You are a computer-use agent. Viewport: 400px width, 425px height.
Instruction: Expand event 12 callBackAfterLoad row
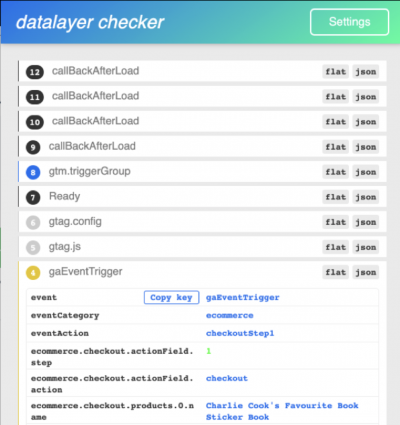pos(202,71)
